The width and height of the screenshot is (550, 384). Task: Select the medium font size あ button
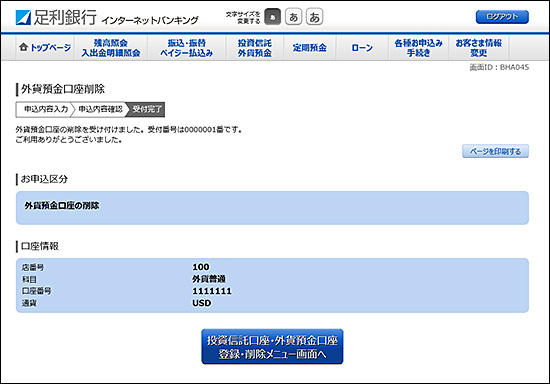[294, 17]
